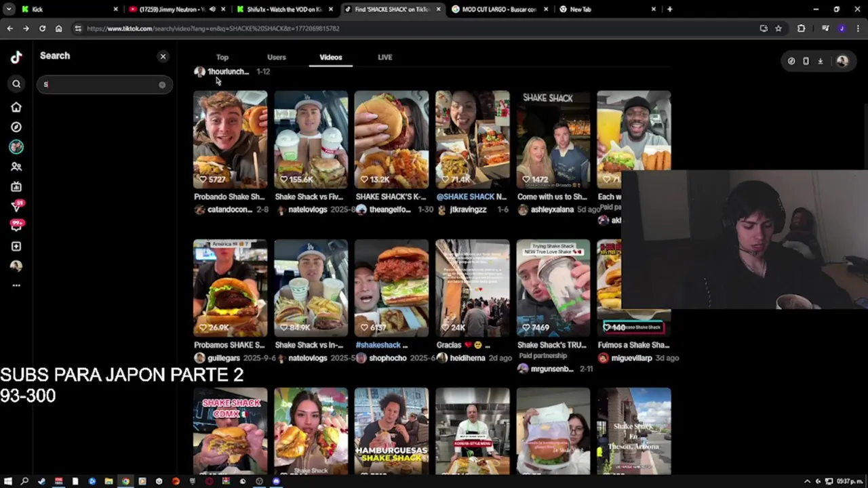This screenshot has height=488, width=868.
Task: Open the Explore compass icon
Action: (16, 127)
